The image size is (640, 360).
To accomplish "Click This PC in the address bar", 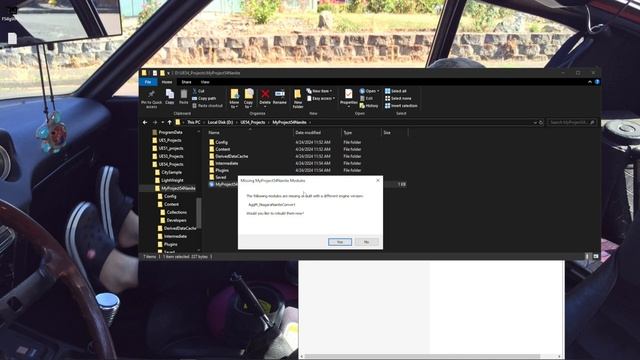I will 194,122.
